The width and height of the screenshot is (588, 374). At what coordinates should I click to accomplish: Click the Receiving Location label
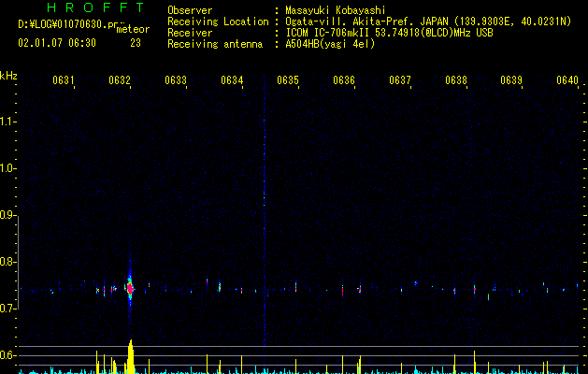[218, 22]
